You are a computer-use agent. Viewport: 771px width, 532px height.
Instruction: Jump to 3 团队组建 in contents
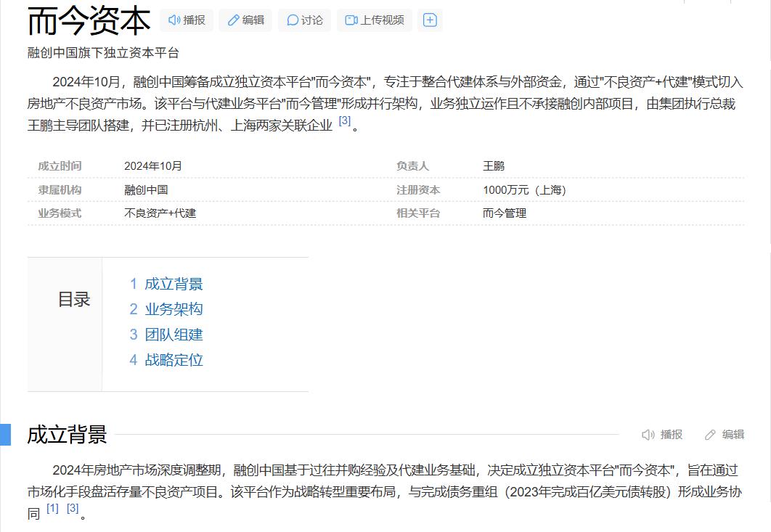(x=166, y=335)
